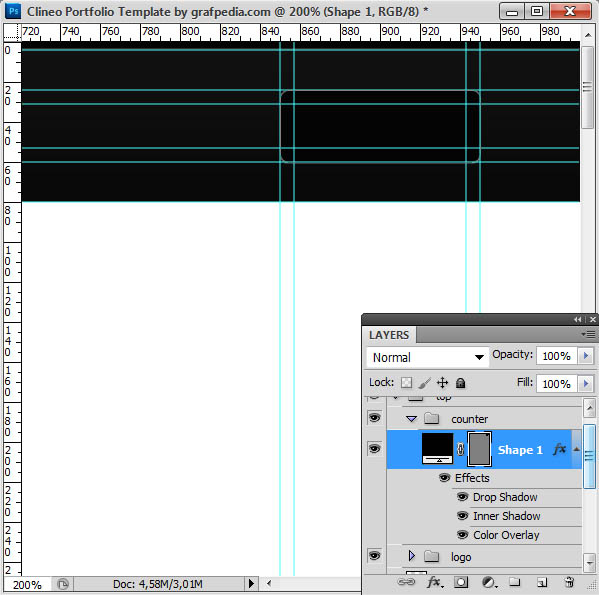Collapse the counter group triangle
The image size is (599, 595).
411,419
